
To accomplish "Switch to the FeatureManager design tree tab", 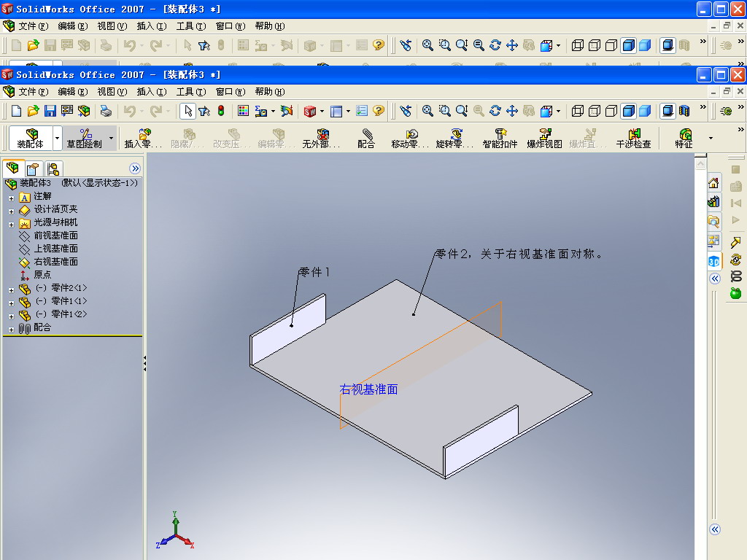I will [13, 168].
